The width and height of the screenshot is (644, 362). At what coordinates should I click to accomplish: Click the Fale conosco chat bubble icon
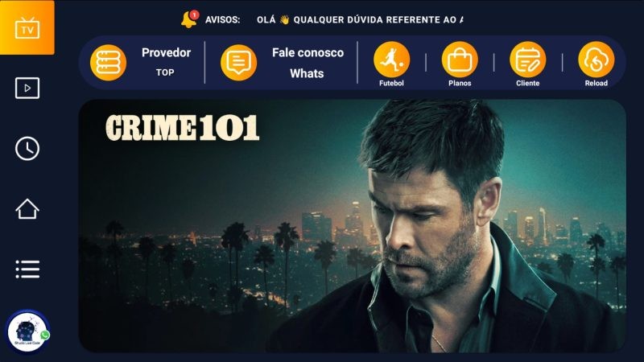(x=238, y=63)
